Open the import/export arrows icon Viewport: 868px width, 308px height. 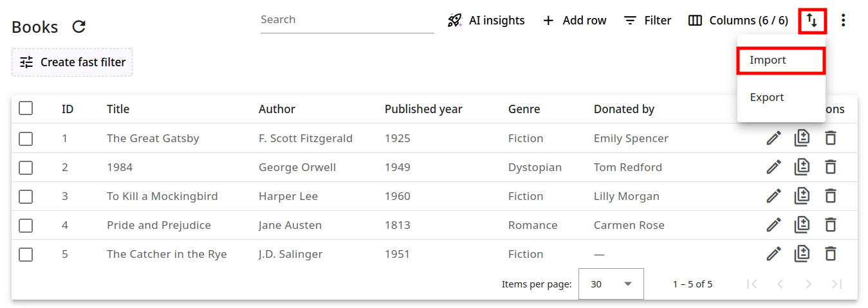812,21
